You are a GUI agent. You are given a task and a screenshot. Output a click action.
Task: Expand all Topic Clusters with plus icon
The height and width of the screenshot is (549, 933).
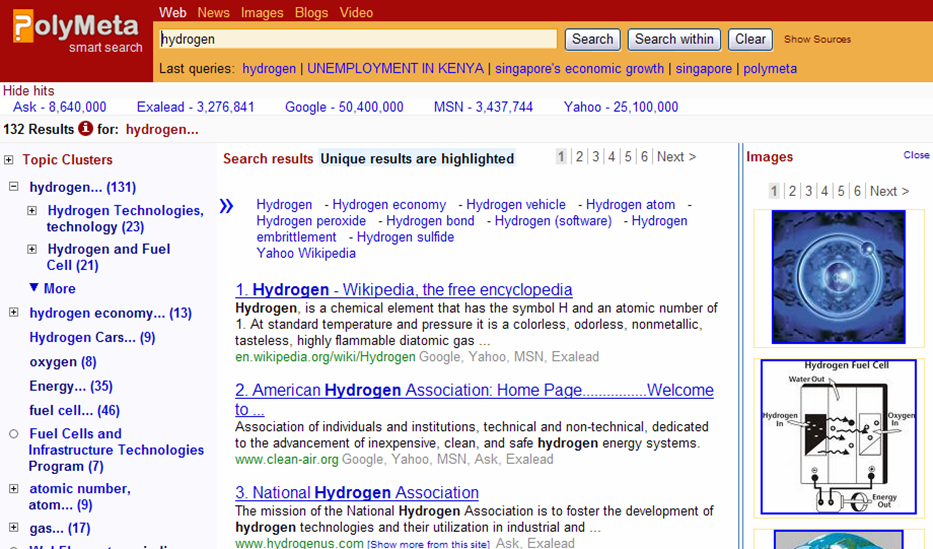(8, 159)
